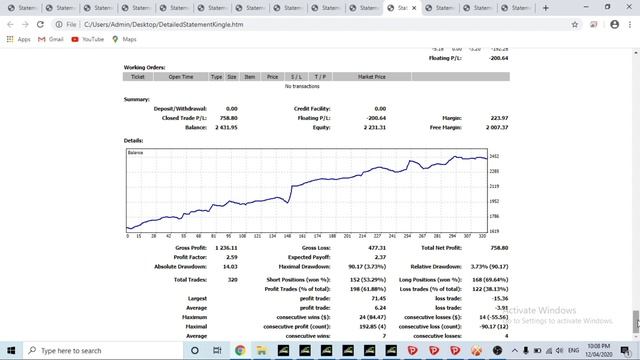
Task: Click the Free Margin value '2 007.37'
Action: [497, 127]
